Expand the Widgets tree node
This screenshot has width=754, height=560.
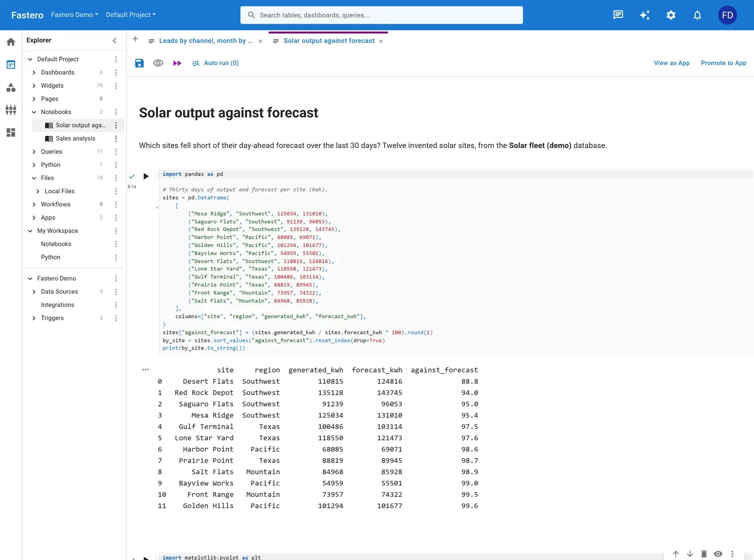34,86
